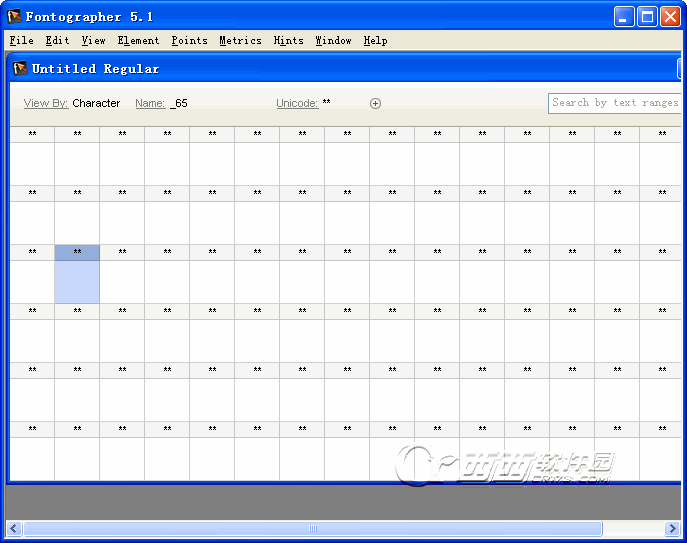Focus the Search by text ranges field
The image size is (687, 543).
pos(615,103)
